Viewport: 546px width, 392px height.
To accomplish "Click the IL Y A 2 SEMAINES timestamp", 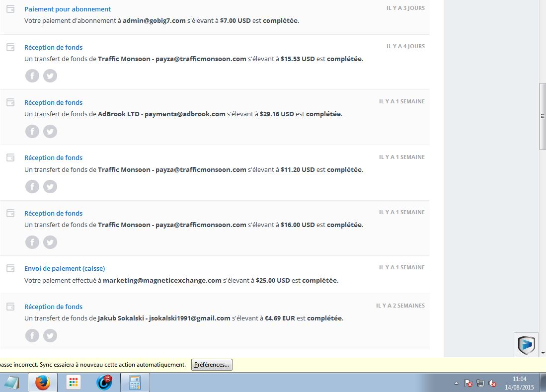I will point(400,306).
